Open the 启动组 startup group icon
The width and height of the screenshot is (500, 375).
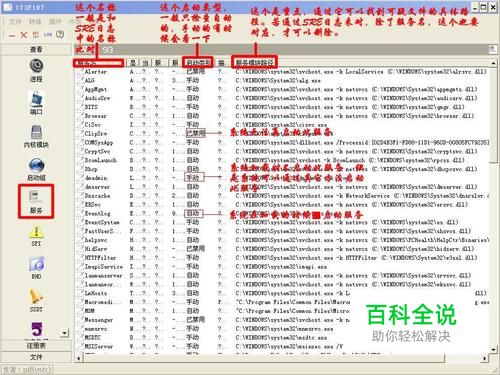coord(36,169)
